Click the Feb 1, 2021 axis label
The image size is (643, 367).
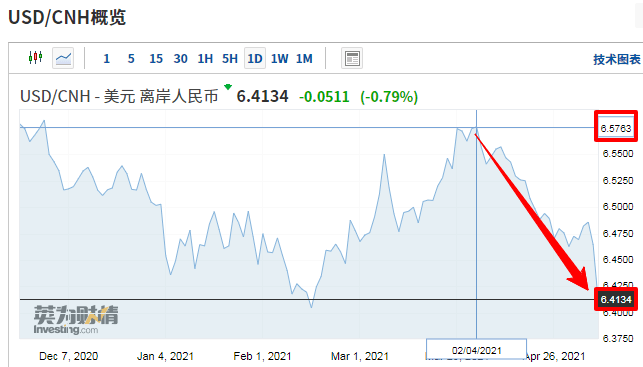(x=262, y=356)
